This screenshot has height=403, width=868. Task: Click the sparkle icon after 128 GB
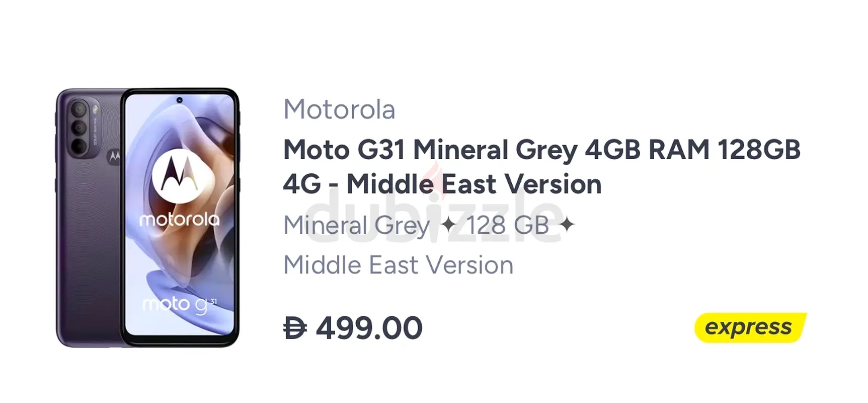pos(567,225)
